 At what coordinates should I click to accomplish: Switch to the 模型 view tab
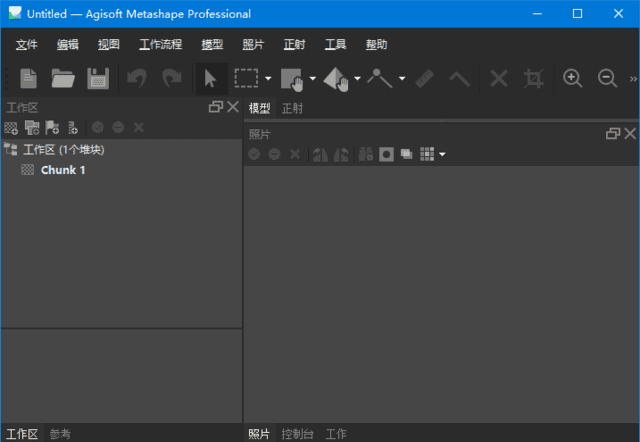[260, 108]
